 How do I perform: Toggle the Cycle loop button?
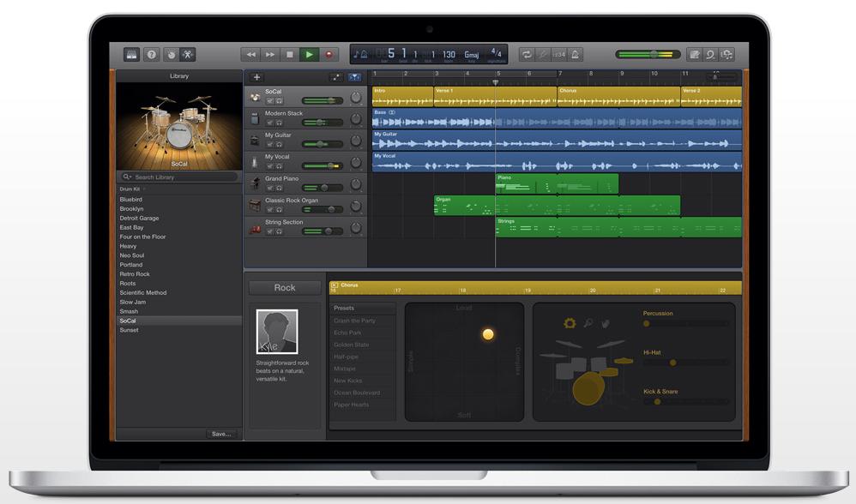tap(527, 55)
